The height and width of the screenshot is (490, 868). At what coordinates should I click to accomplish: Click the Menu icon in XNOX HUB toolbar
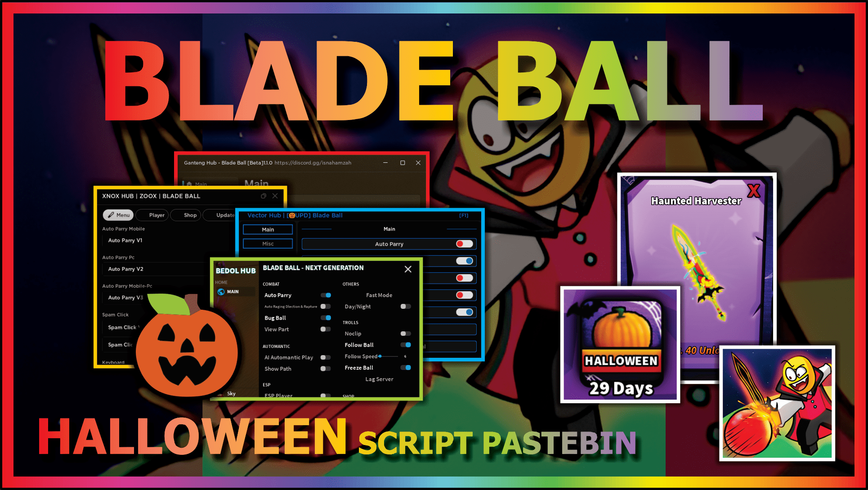tap(118, 215)
